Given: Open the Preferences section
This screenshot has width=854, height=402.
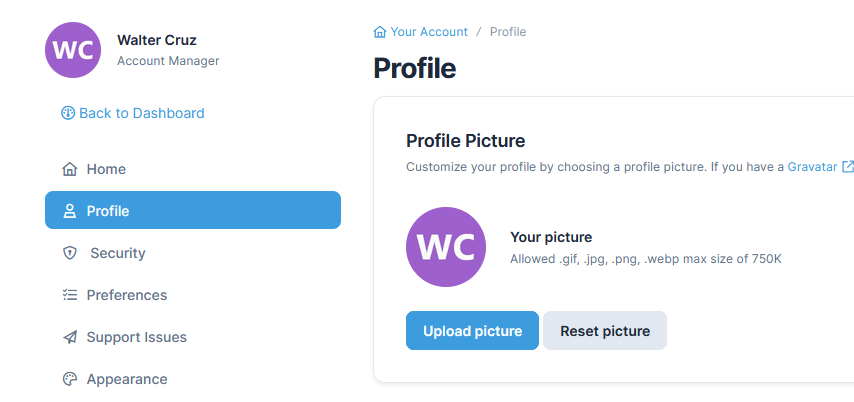Looking at the screenshot, I should pyautogui.click(x=127, y=295).
